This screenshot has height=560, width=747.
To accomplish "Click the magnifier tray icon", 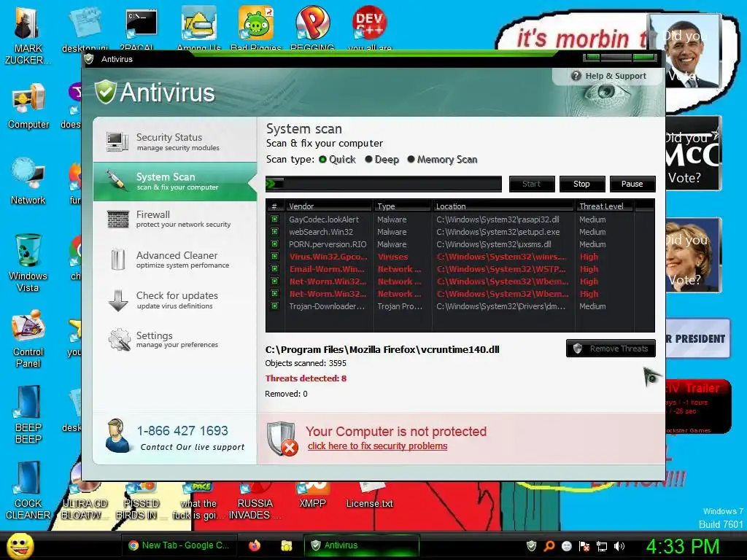I will click(549, 546).
